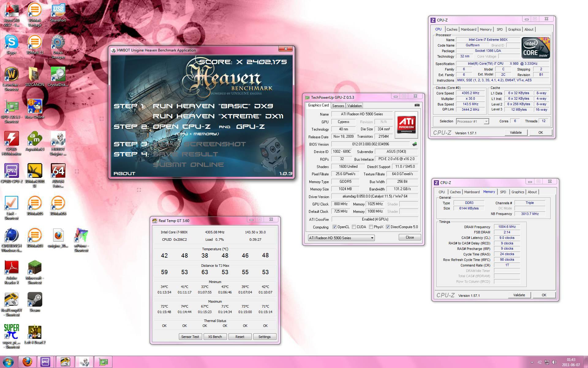
Task: Launch Steam from the desktop
Action: (x=35, y=302)
